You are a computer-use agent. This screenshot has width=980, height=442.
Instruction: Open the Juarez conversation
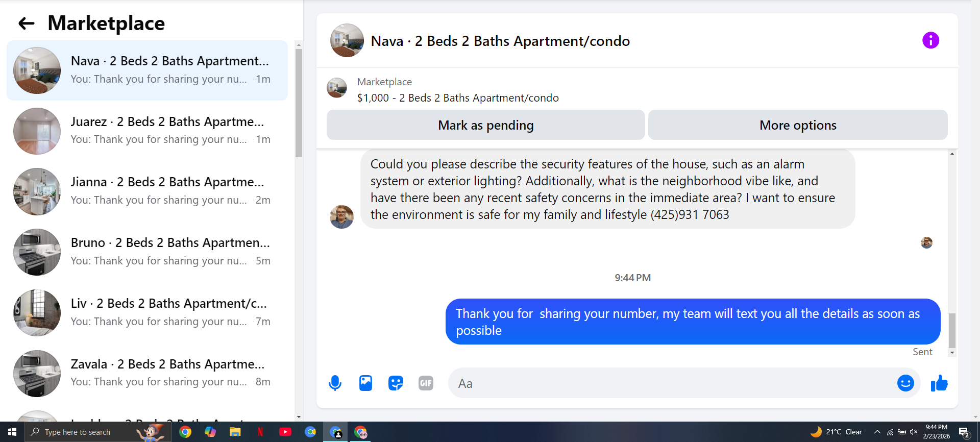coord(147,131)
